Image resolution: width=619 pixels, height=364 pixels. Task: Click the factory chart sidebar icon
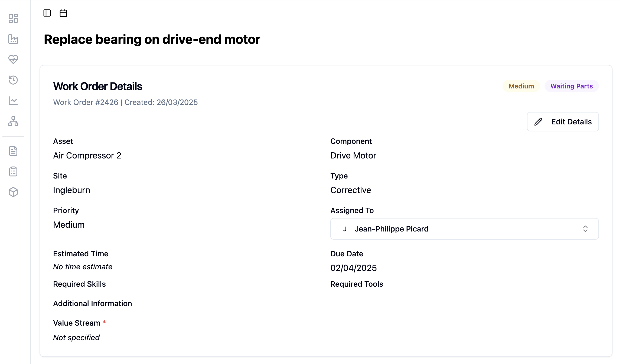pos(13,39)
